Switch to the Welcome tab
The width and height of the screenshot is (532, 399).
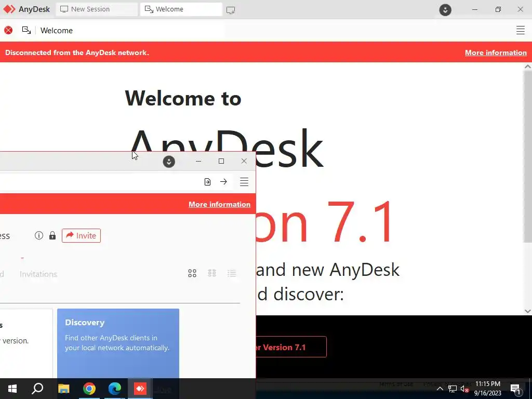(181, 9)
